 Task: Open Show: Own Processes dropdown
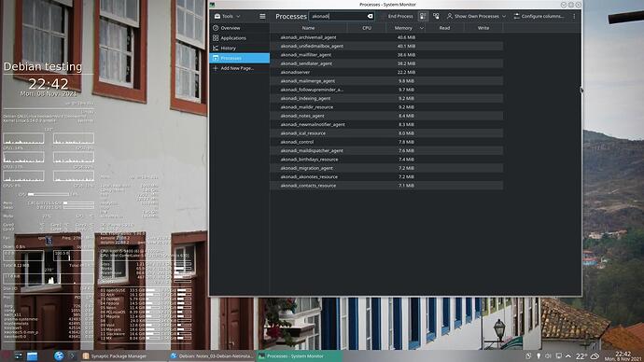point(476,16)
